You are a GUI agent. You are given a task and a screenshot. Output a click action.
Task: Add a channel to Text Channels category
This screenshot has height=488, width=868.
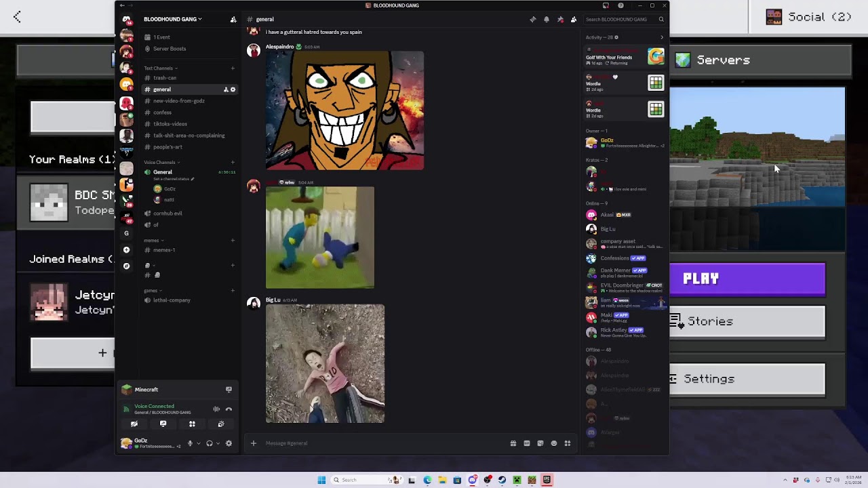[x=233, y=68]
